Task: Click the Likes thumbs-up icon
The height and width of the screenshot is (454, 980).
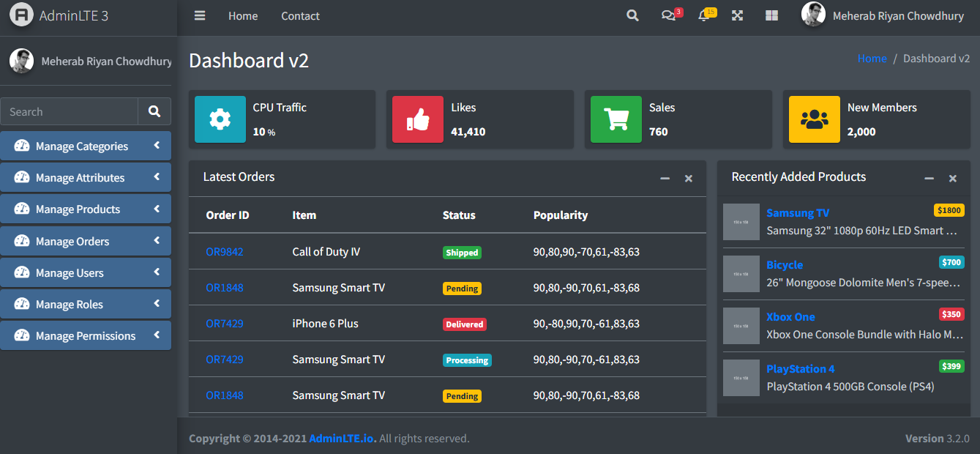Action: pos(418,119)
